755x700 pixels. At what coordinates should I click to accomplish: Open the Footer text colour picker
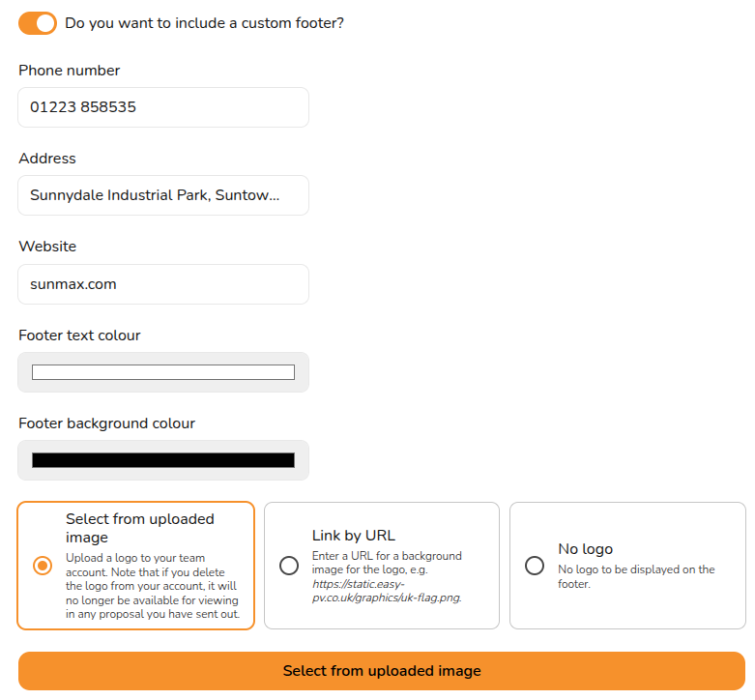click(163, 372)
